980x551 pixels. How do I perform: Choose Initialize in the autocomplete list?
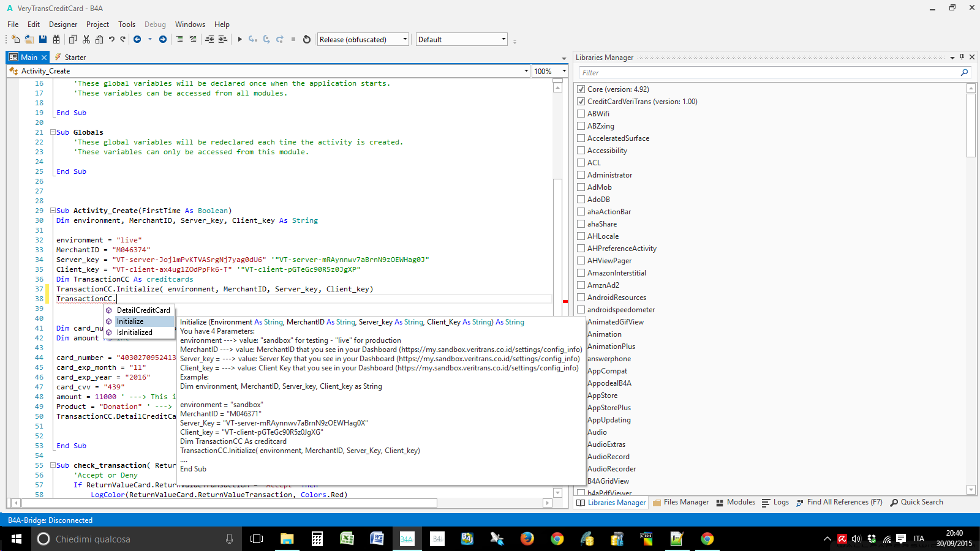(139, 321)
